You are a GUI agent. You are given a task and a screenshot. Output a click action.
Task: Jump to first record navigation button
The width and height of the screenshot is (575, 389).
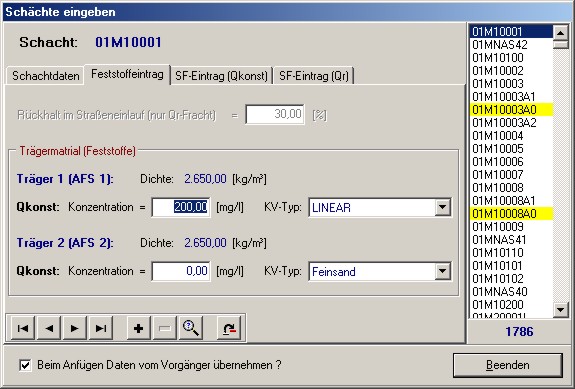click(23, 328)
